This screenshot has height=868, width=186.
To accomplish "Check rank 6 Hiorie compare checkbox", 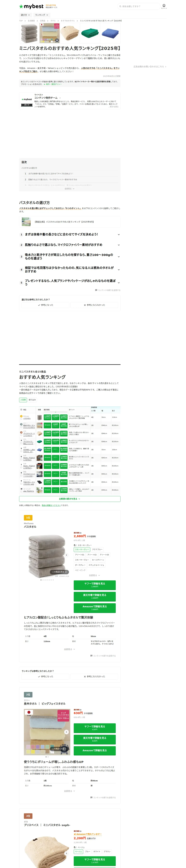I will tap(21, 460).
